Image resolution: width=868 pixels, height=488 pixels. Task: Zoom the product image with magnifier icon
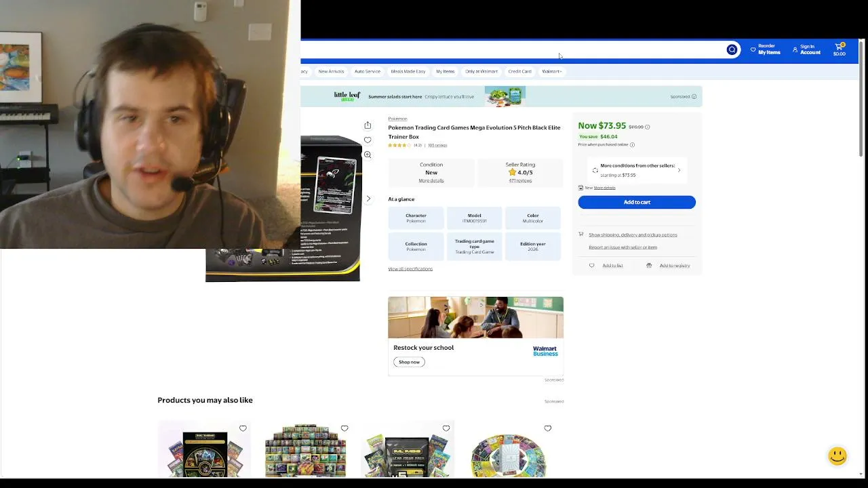coord(368,155)
